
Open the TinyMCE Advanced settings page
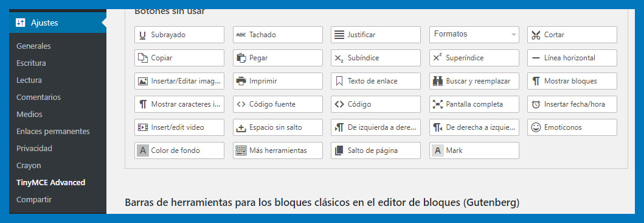pos(51,182)
